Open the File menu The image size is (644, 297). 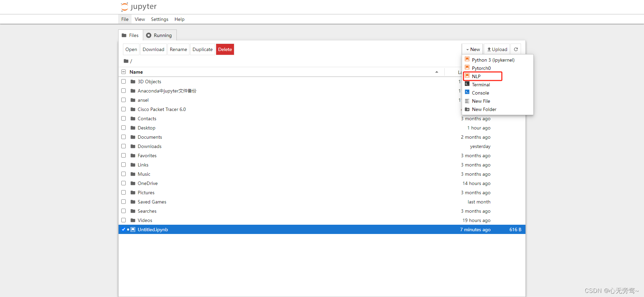125,19
